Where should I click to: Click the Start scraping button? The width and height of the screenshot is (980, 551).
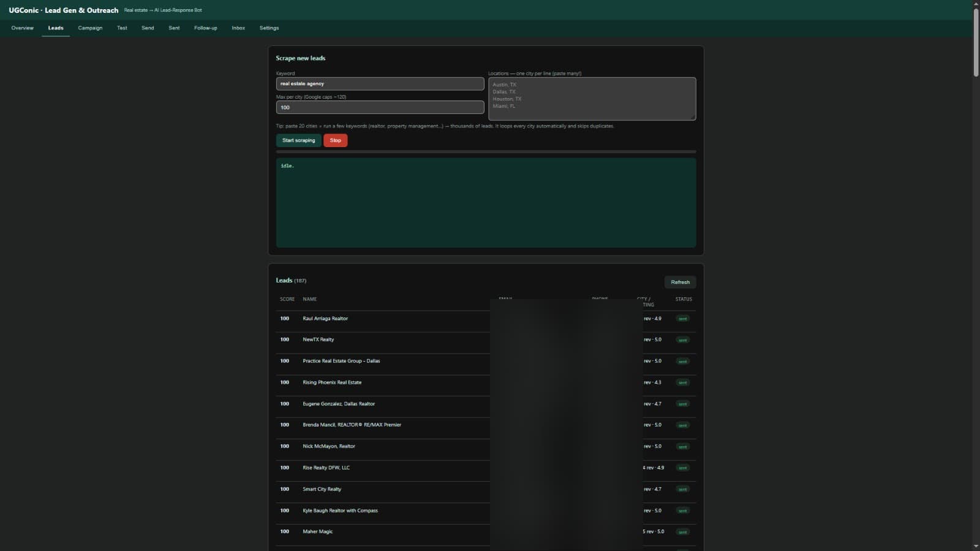[x=298, y=140]
